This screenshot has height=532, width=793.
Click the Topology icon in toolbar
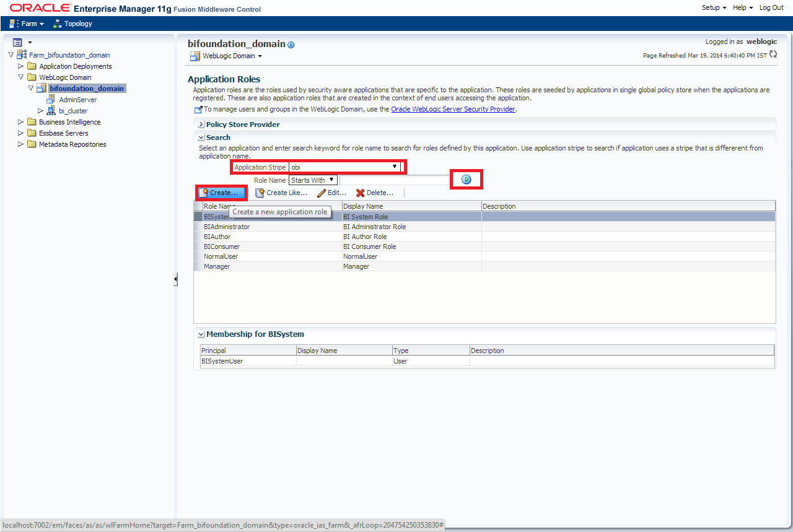[58, 24]
